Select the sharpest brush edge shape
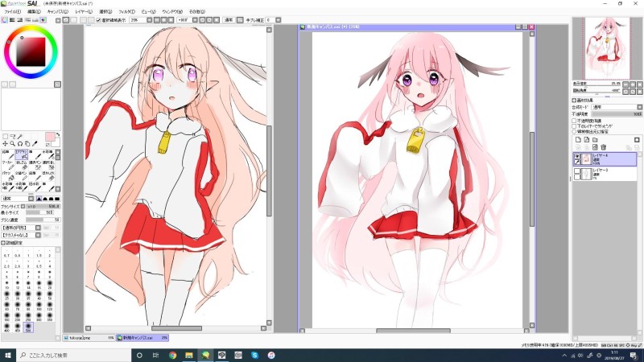 (39, 199)
